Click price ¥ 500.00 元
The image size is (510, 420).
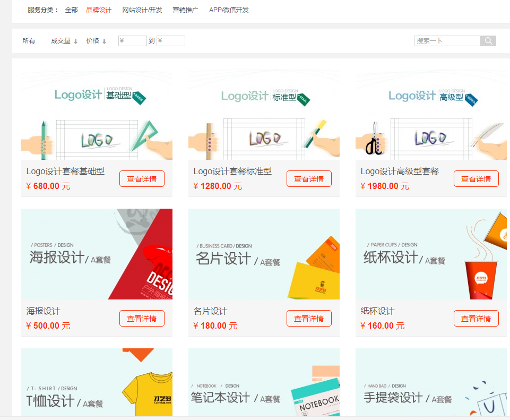pyautogui.click(x=48, y=325)
